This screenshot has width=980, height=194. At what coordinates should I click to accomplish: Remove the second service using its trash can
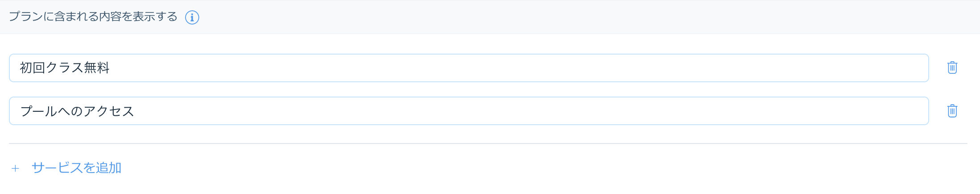point(952,111)
